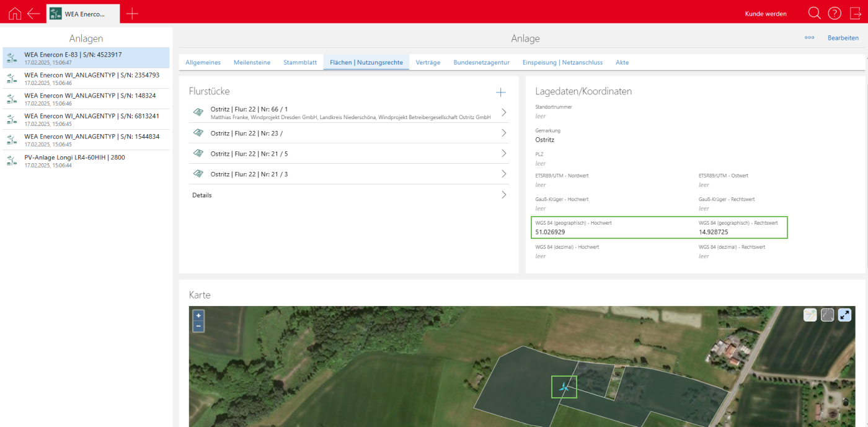Expand Flurstück Nr: 66 / 1 entry
Viewport: 868px width, 427px height.
point(504,112)
